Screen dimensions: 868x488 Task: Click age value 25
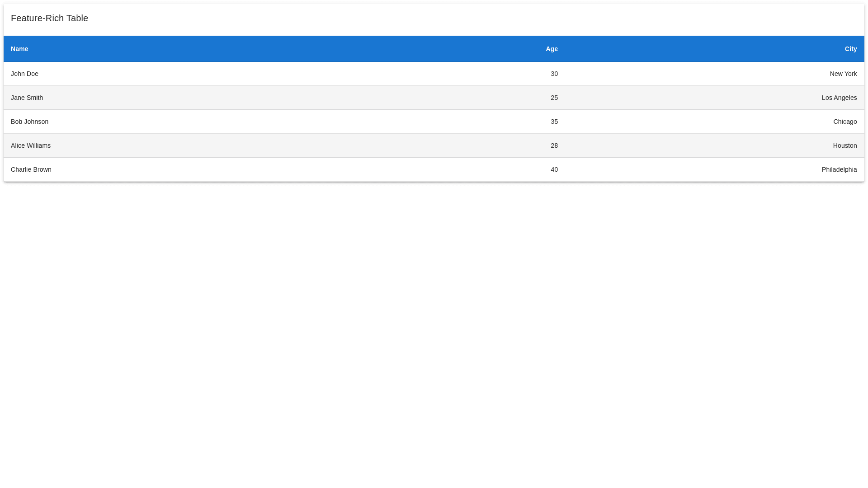[554, 98]
